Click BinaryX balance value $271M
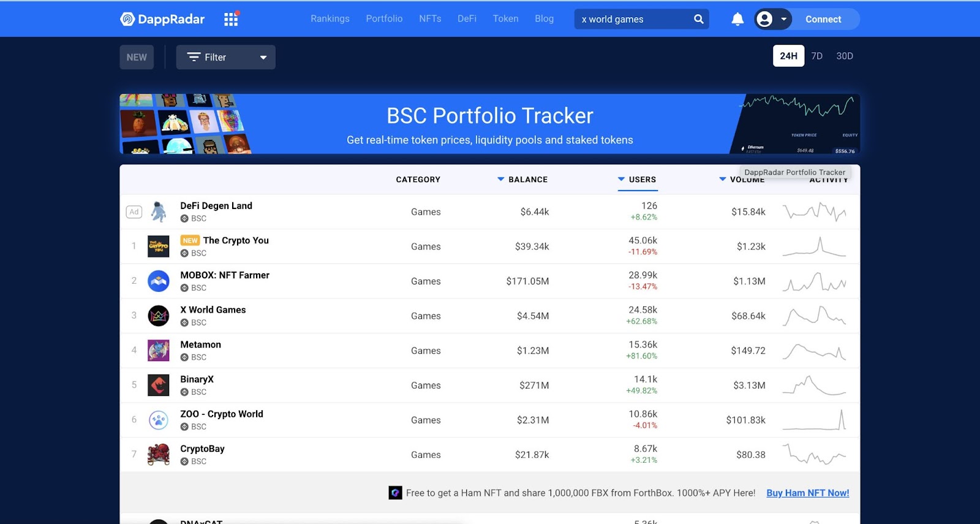This screenshot has height=524, width=980. click(x=534, y=385)
